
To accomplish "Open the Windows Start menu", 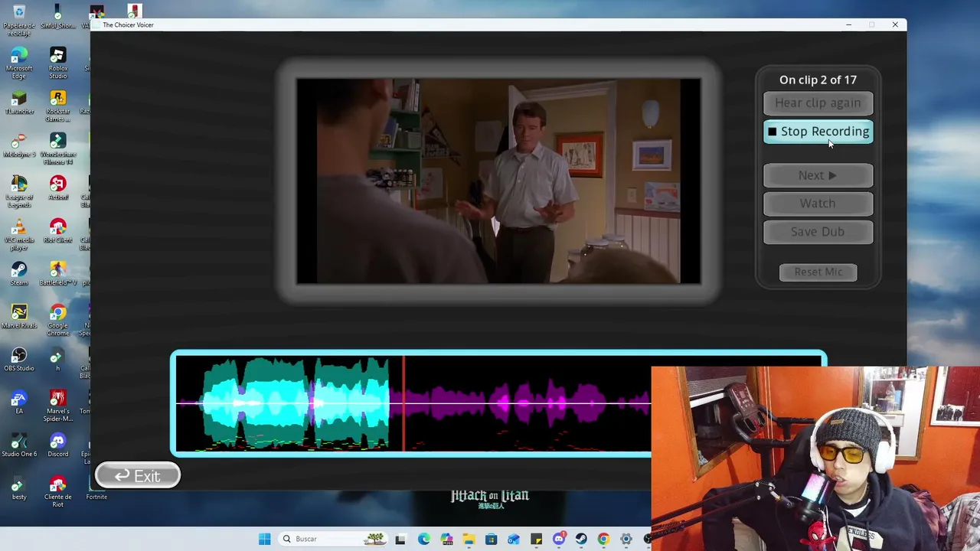I will coord(264,539).
